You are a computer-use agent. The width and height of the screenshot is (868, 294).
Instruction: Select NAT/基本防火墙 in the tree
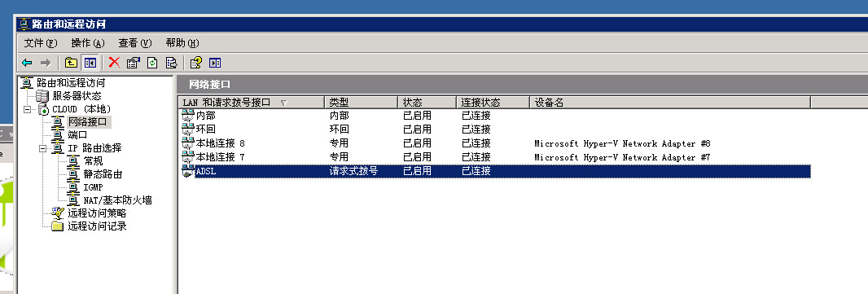[x=117, y=200]
